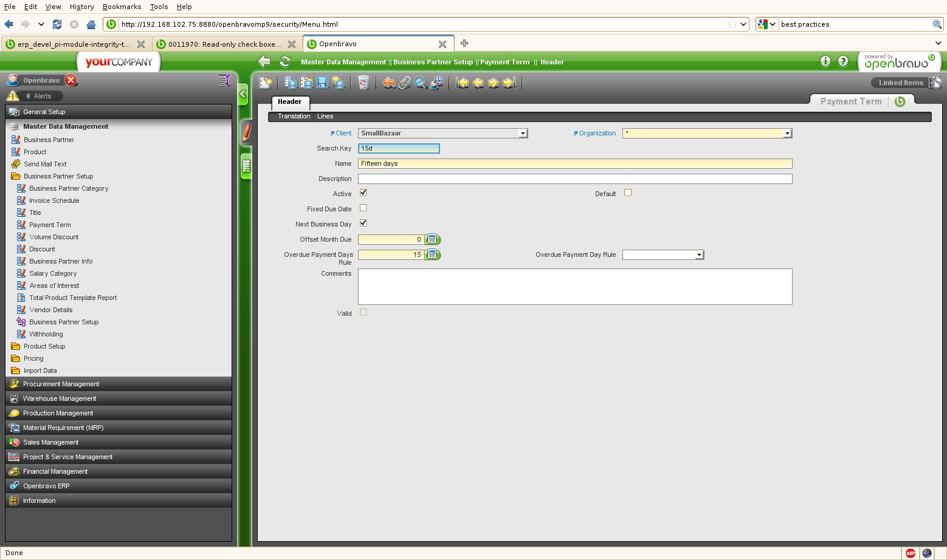The height and width of the screenshot is (560, 947).
Task: Jump to the last record arrow
Action: [509, 83]
